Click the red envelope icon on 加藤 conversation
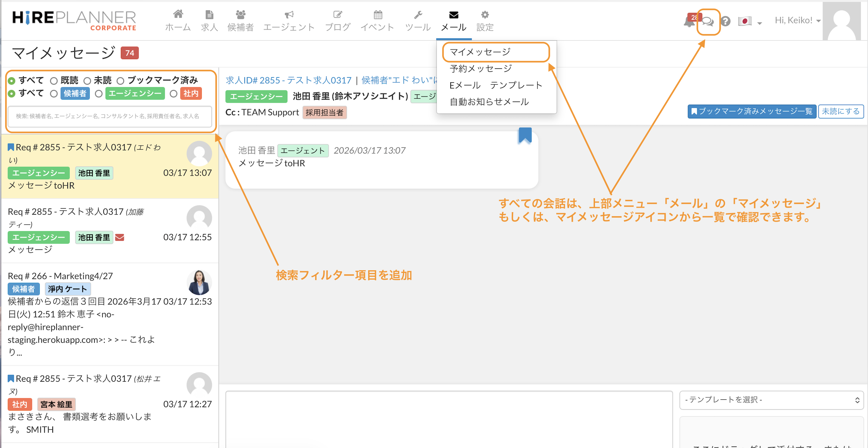The width and height of the screenshot is (868, 448). (120, 237)
